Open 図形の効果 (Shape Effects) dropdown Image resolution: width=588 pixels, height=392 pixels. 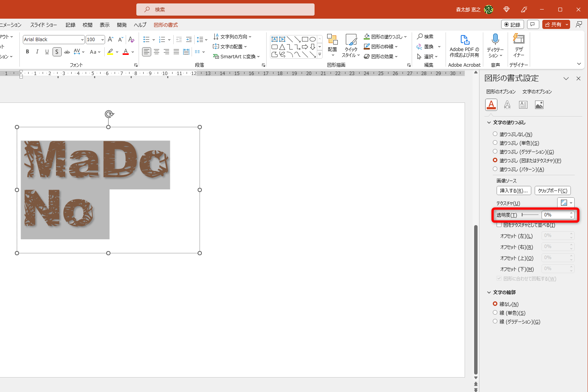pos(381,56)
